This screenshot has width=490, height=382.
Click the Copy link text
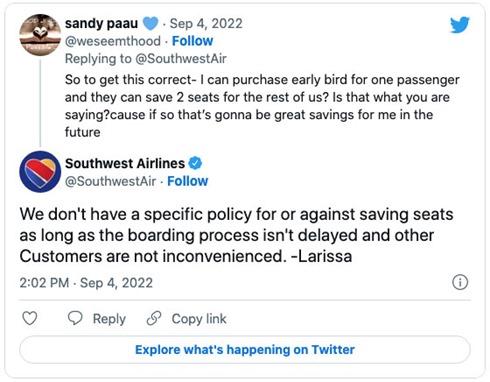coord(199,319)
